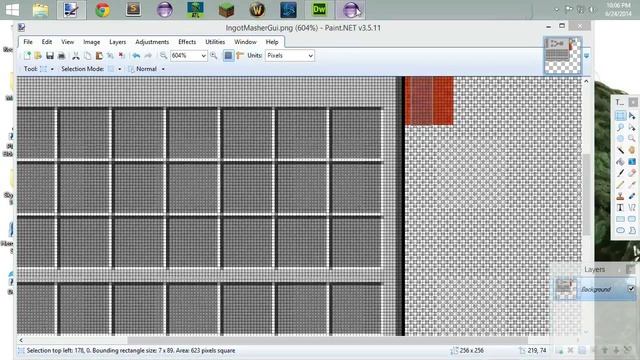
Task: Uncheck the Background layer visibility checkbox
Action: (631, 289)
